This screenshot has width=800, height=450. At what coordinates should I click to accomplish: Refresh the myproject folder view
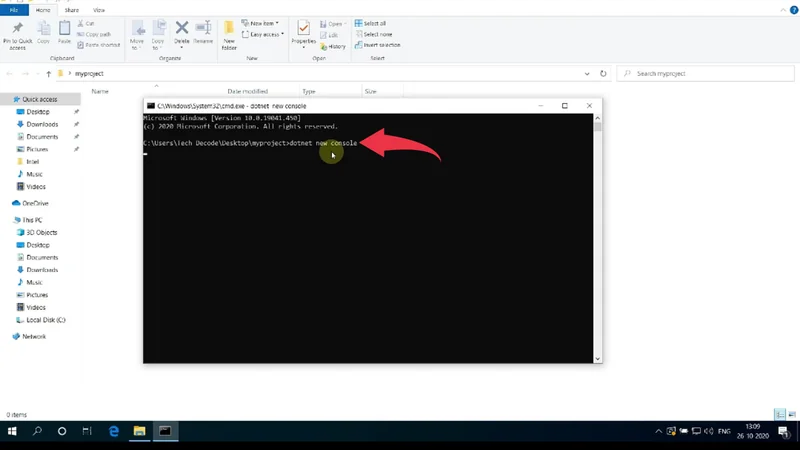603,74
